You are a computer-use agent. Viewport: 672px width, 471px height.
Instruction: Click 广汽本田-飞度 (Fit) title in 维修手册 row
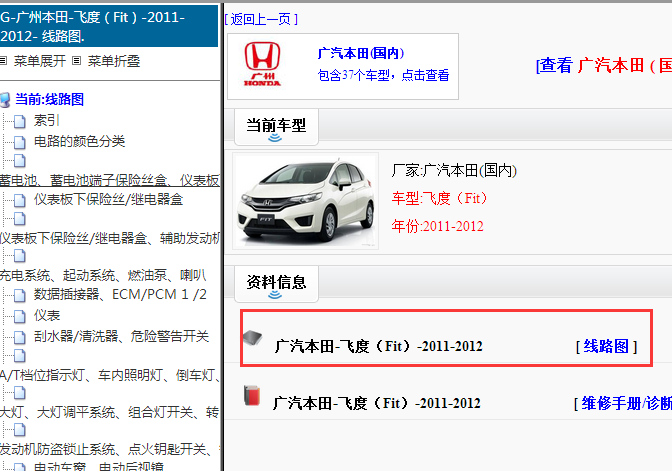click(377, 403)
